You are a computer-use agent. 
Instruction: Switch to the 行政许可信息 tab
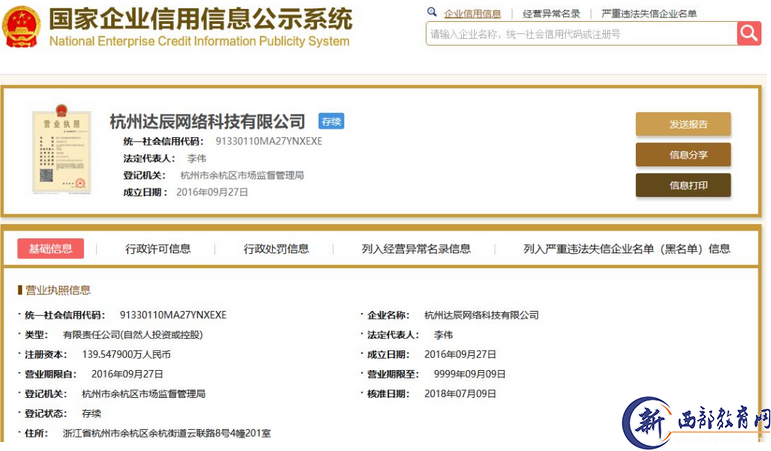tap(158, 249)
